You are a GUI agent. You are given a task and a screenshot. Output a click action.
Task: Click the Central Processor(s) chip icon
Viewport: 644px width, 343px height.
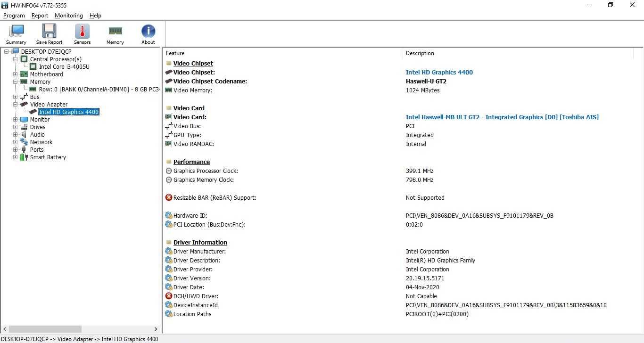[24, 59]
